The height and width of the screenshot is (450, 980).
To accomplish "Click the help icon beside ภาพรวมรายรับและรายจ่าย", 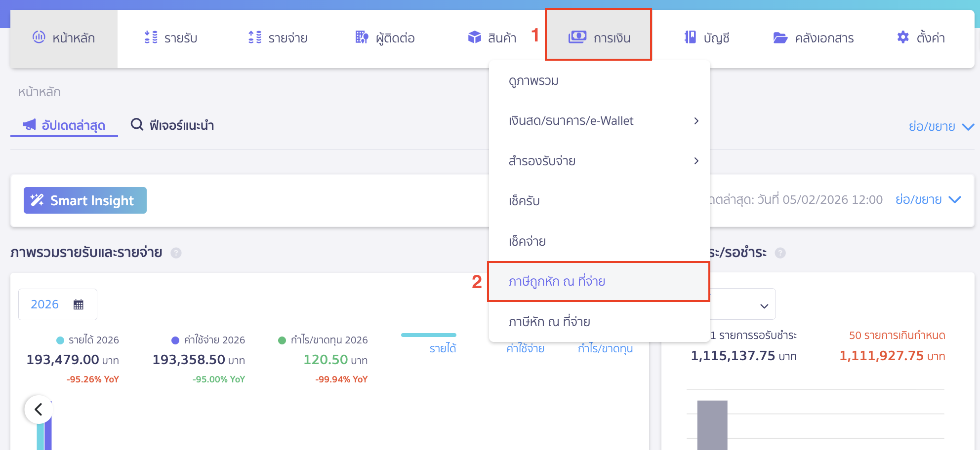I will [x=176, y=253].
